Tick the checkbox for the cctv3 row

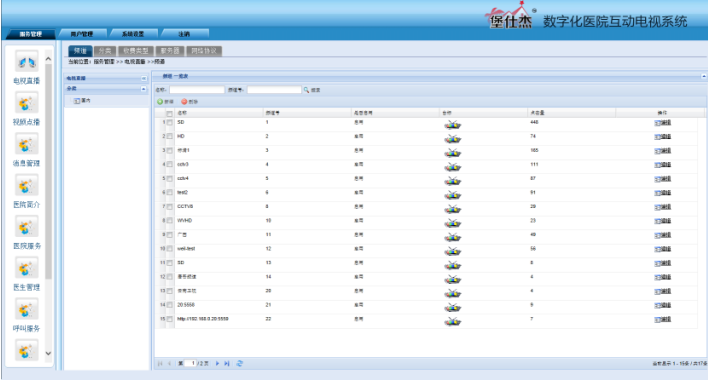(170, 164)
